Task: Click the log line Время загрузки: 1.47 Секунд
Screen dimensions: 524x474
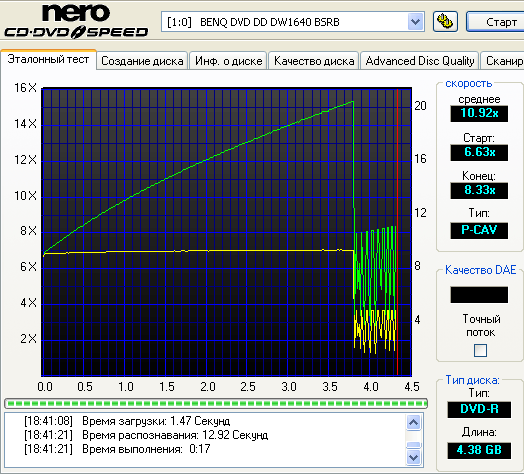Action: 127,421
